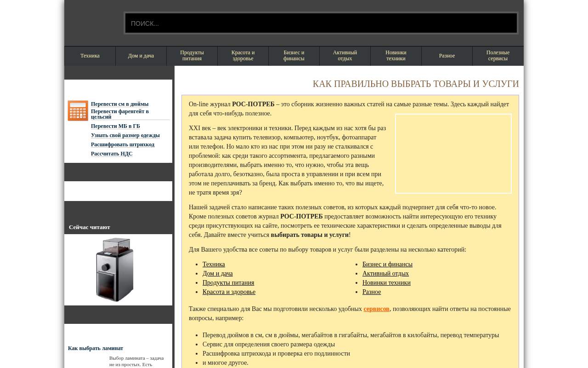The image size is (588, 368).
Task: Click Узнать свой размер одежды link
Action: pos(125,135)
